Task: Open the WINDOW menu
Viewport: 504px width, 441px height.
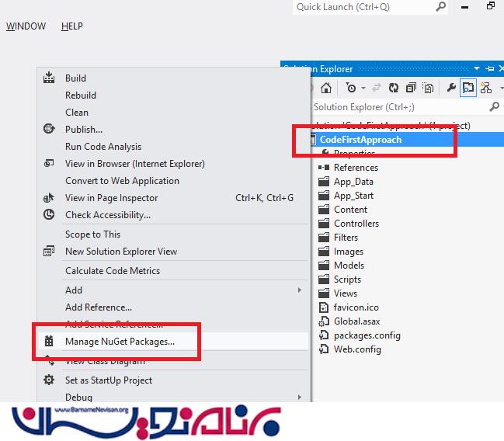Action: [26, 26]
